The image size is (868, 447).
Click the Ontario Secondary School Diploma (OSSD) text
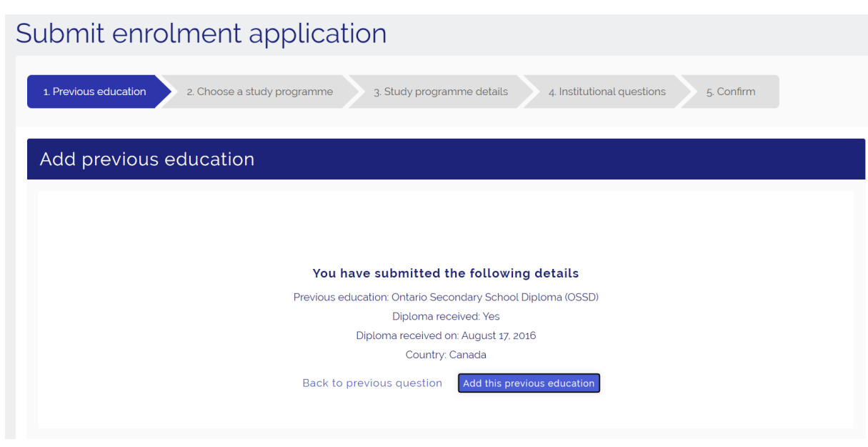pos(494,297)
